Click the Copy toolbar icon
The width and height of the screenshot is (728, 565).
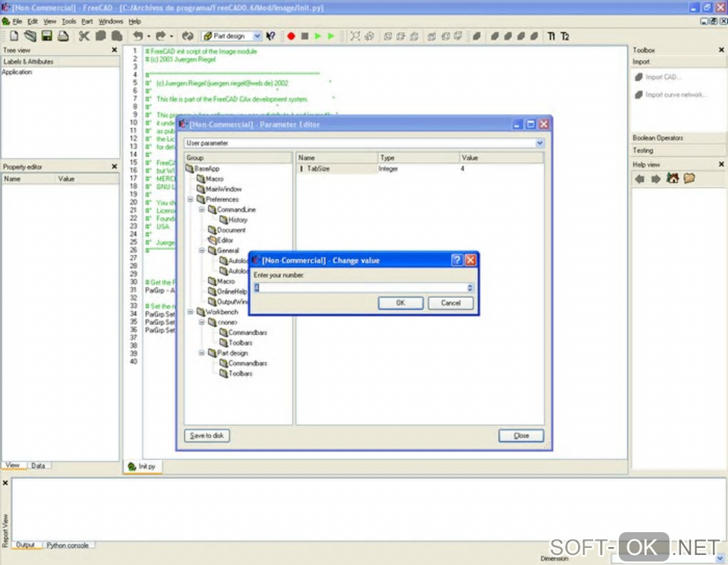pos(101,36)
